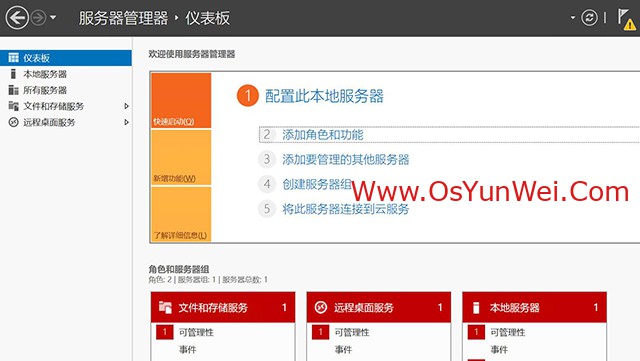Click 可管理性 in 本地服务器 tile
The height and width of the screenshot is (361, 640).
tap(508, 332)
